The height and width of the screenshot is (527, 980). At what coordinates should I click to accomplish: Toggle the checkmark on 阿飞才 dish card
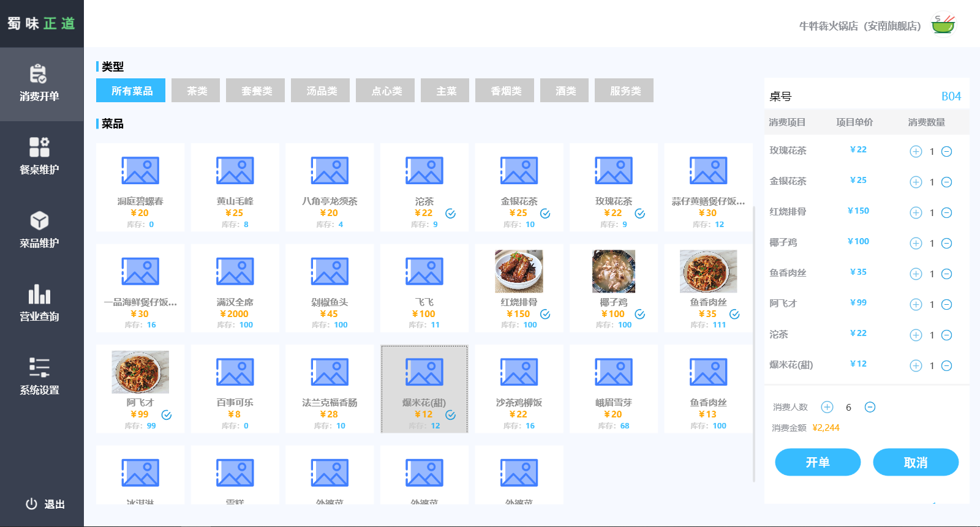tap(166, 415)
